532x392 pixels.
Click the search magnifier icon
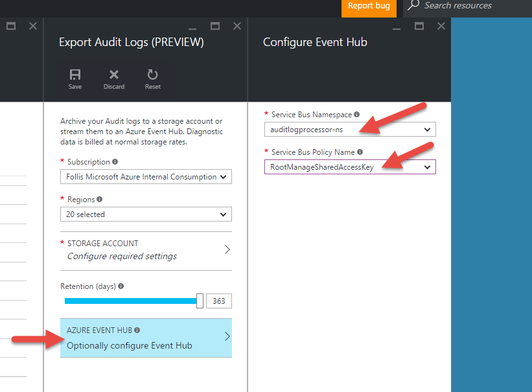(x=413, y=5)
